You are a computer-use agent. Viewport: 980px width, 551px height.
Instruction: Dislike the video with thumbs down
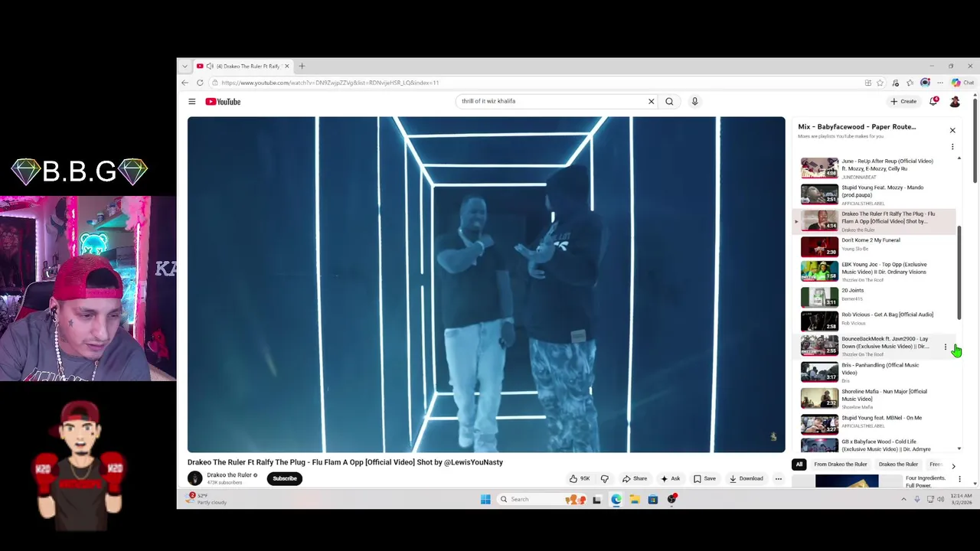point(604,478)
